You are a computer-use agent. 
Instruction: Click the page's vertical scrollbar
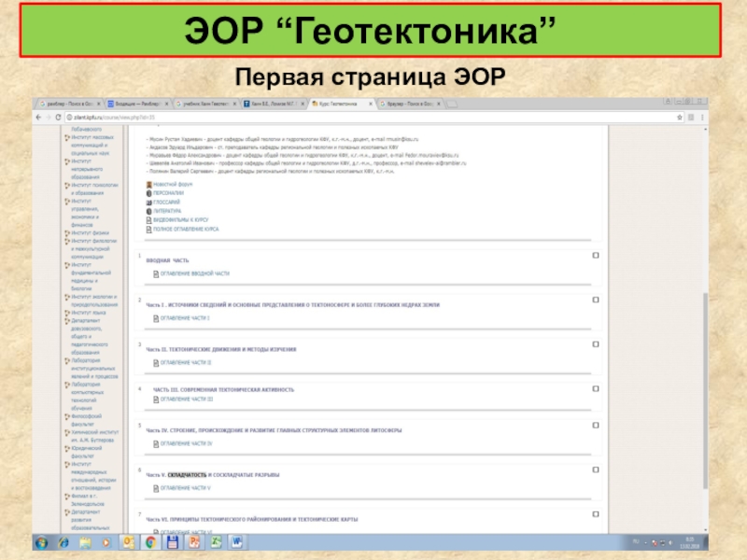(x=705, y=280)
